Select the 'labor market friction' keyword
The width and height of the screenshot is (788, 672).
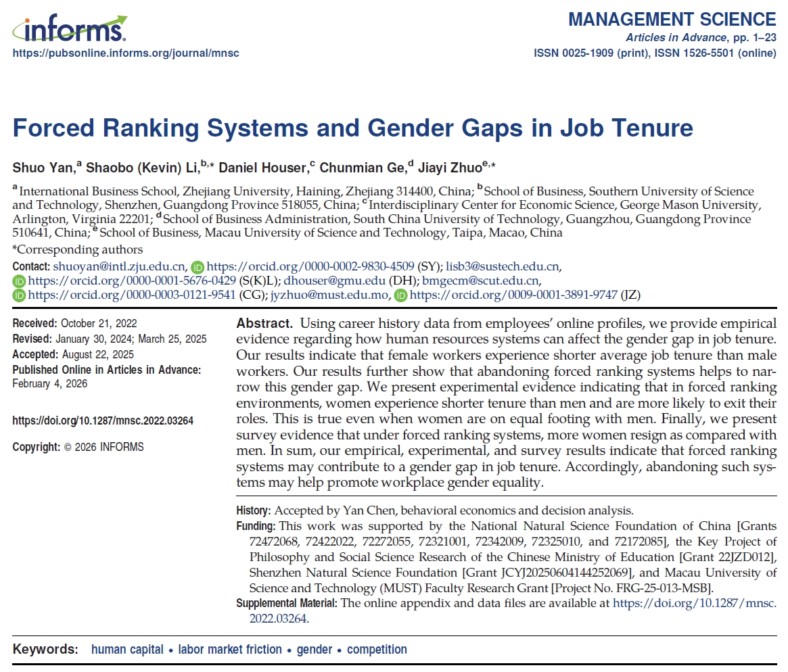click(230, 650)
